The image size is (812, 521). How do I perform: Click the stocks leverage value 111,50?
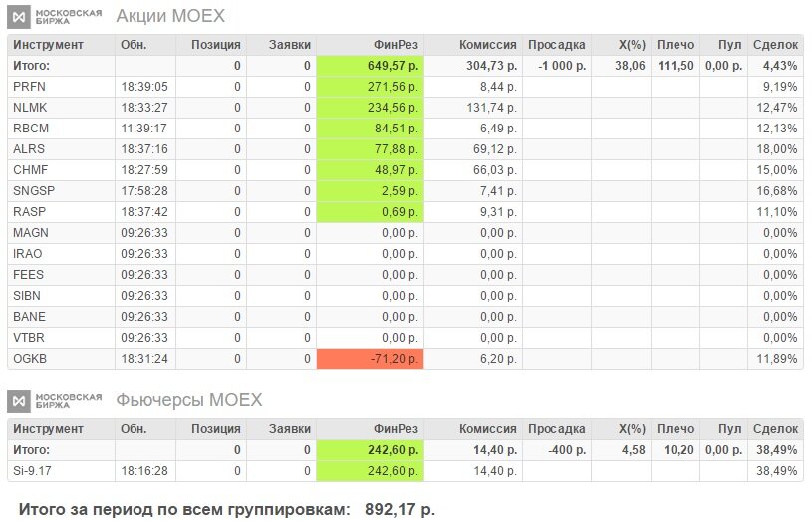pyautogui.click(x=676, y=66)
